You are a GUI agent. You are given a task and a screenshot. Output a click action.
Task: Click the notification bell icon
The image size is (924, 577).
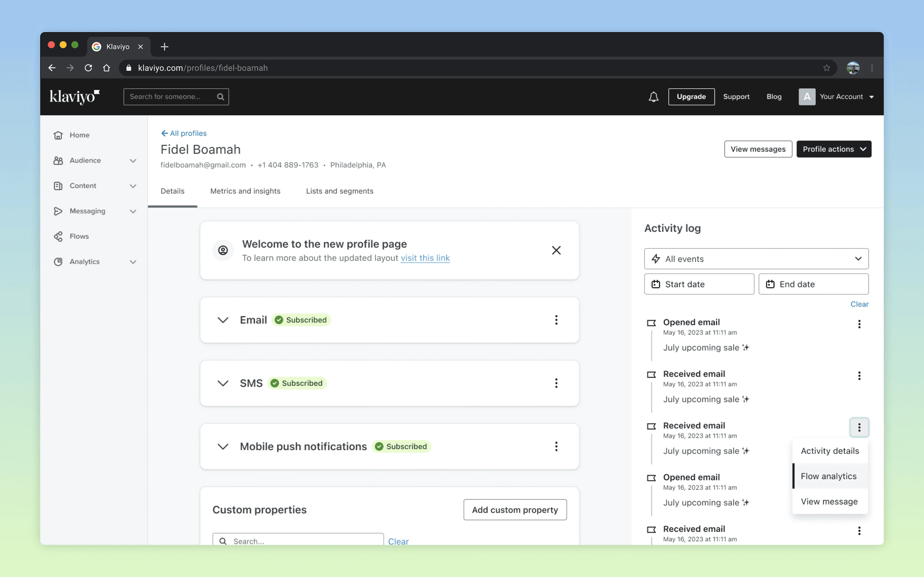pyautogui.click(x=653, y=97)
